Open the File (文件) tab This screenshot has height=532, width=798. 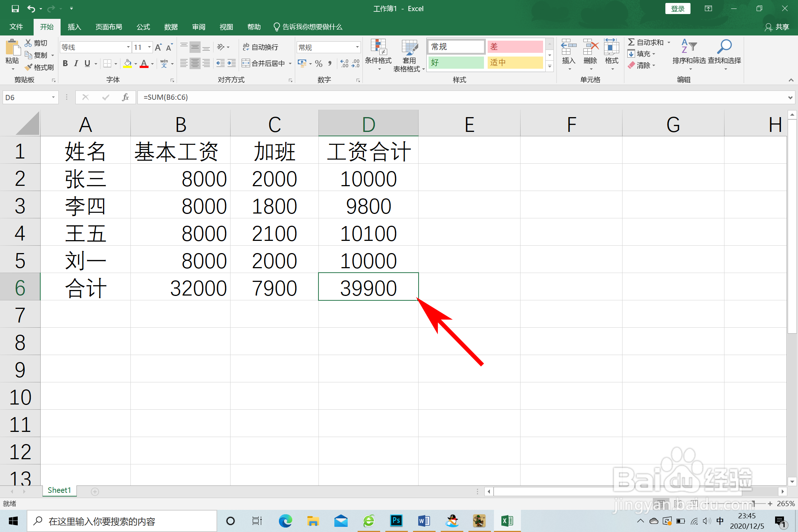[16, 27]
